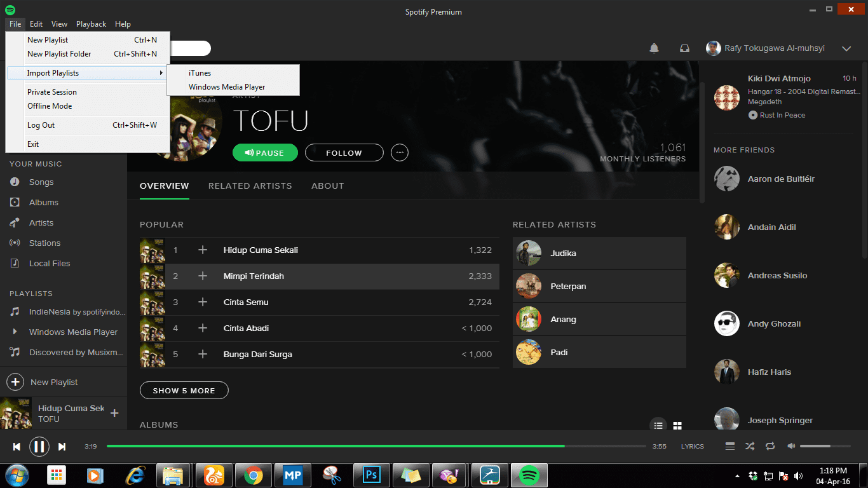
Task: Open the inbox icon near the profile
Action: pos(684,48)
